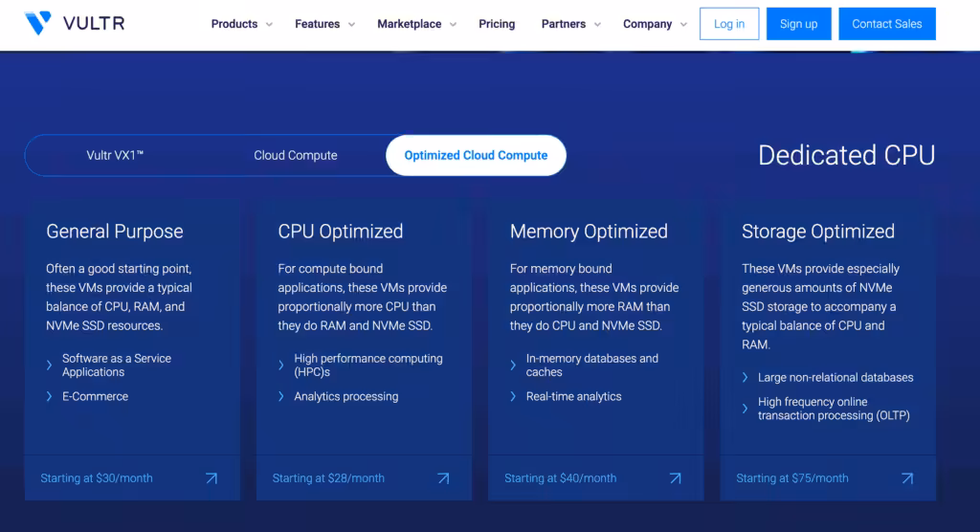Click the arrow icon on Memory Optimized card
The height and width of the screenshot is (532, 980).
click(x=675, y=478)
